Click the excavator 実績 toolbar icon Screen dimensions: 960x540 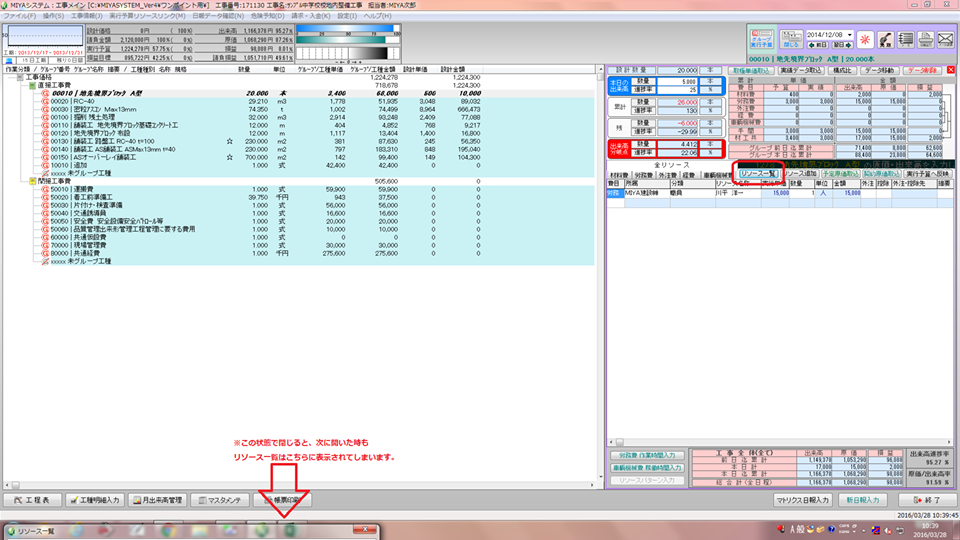coord(885,39)
